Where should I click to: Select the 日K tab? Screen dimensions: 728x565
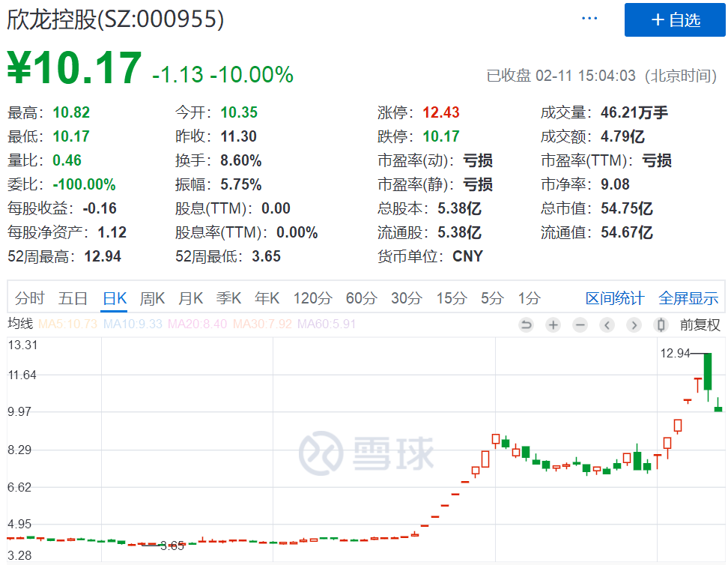click(x=115, y=297)
